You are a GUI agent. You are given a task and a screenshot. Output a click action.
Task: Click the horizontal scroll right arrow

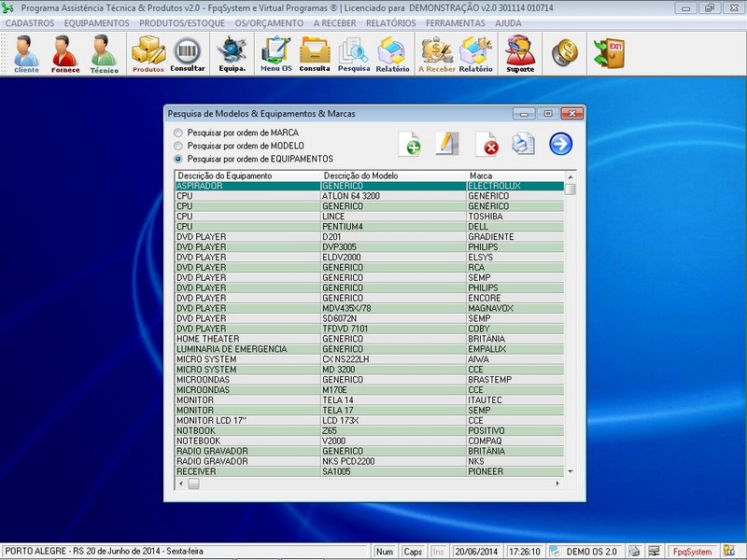tap(557, 483)
